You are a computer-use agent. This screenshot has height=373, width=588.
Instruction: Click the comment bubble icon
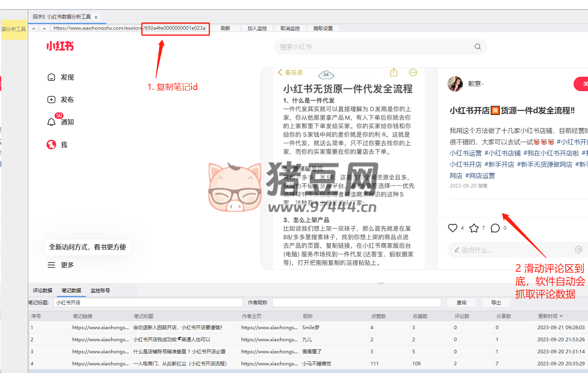click(x=495, y=228)
